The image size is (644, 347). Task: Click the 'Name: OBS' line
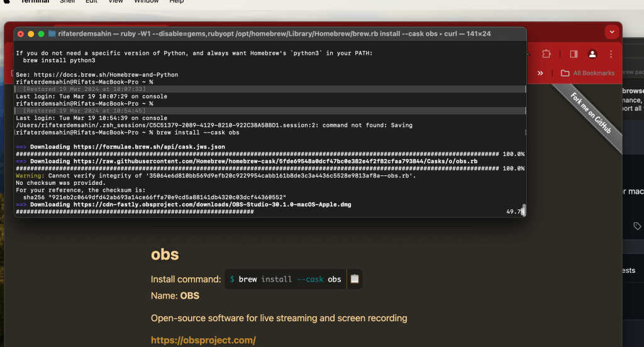175,295
